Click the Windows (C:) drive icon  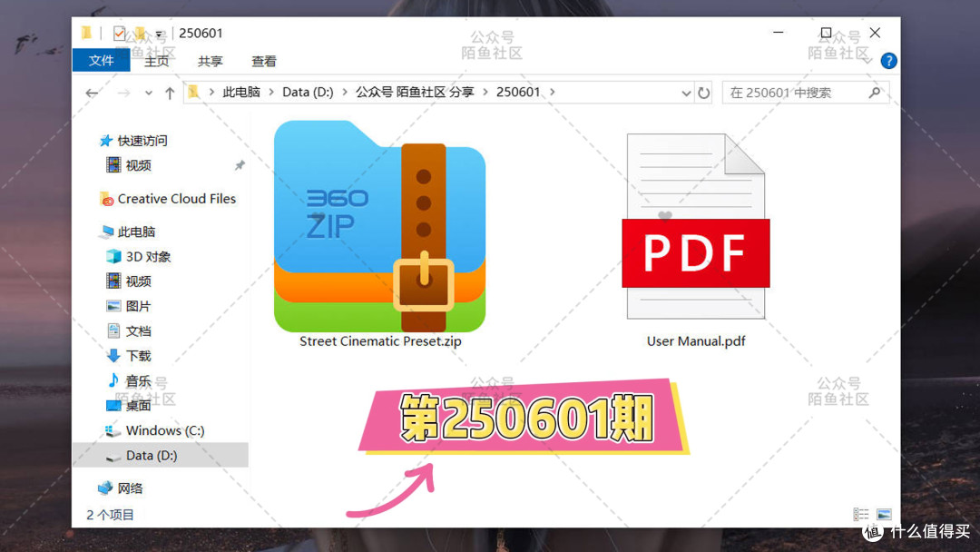112,430
